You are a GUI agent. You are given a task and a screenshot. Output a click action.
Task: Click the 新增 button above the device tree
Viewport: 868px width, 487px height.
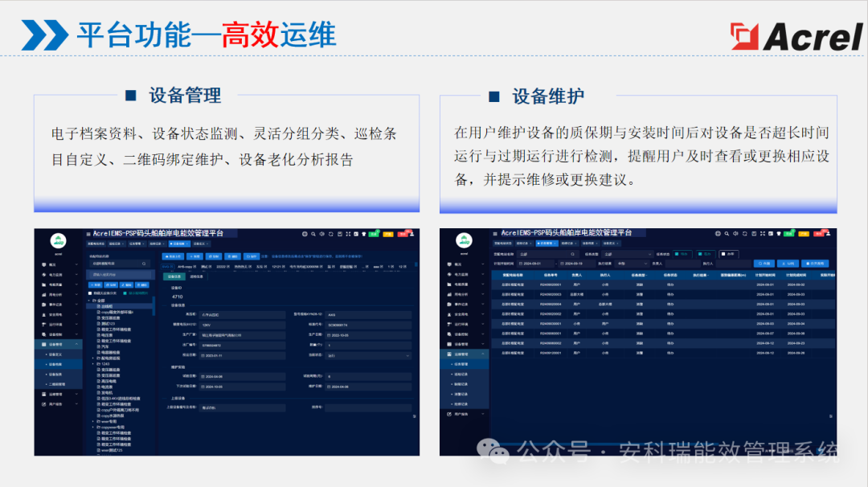pyautogui.click(x=94, y=285)
